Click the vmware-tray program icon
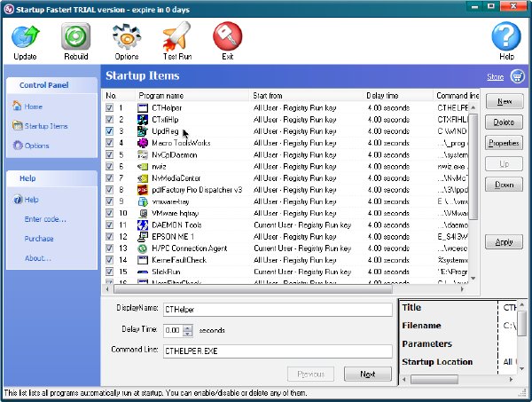 click(x=143, y=201)
